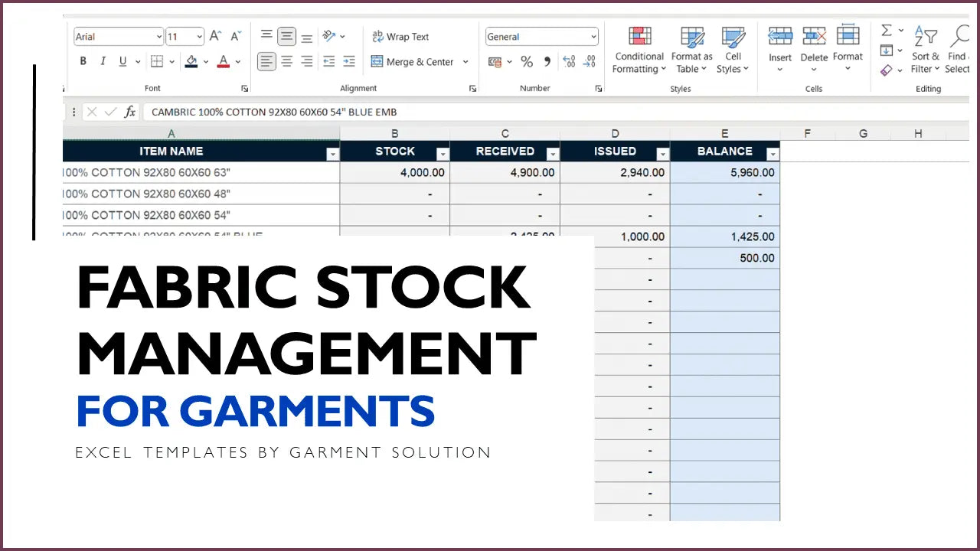
Task: Toggle Underline formatting
Action: coord(121,61)
